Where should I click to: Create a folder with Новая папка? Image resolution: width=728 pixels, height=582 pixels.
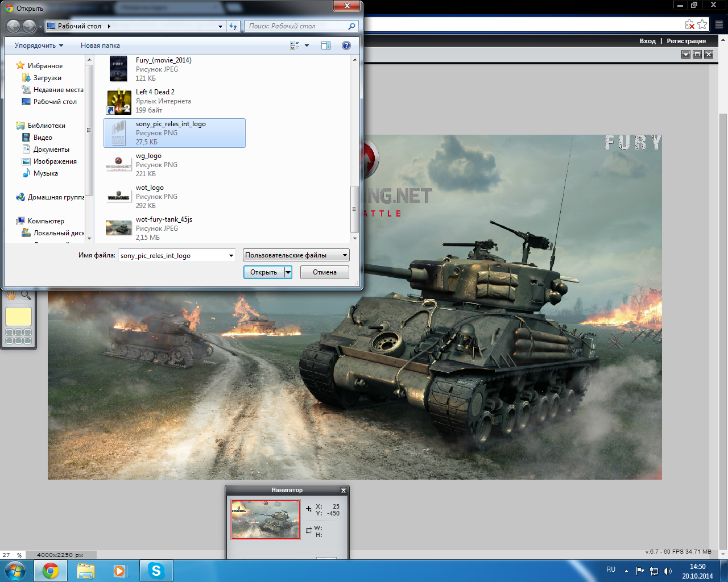point(100,45)
